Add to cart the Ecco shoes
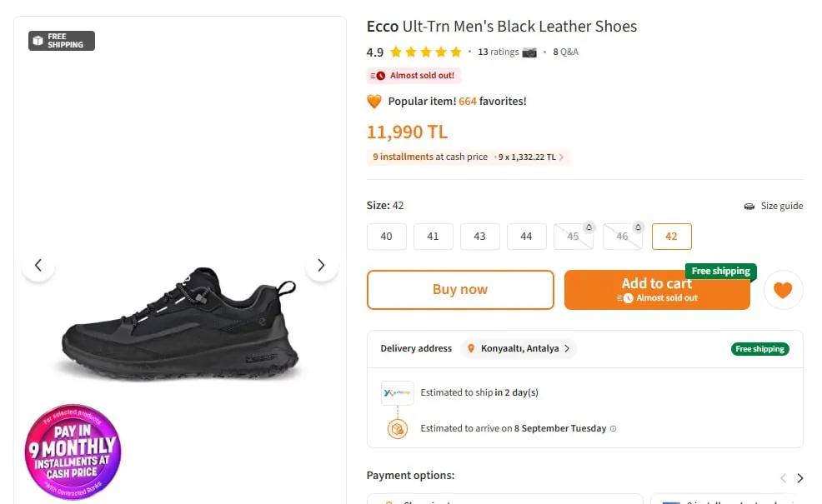This screenshot has width=822, height=504. (x=657, y=290)
